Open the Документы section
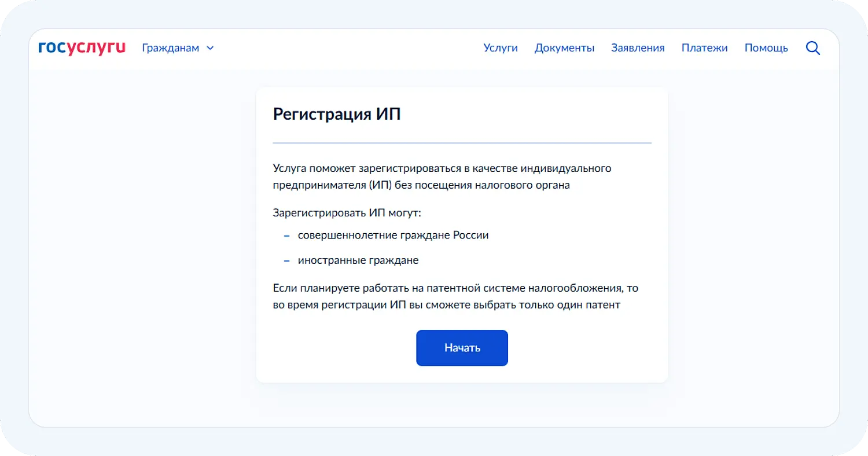The height and width of the screenshot is (456, 868). pyautogui.click(x=564, y=48)
